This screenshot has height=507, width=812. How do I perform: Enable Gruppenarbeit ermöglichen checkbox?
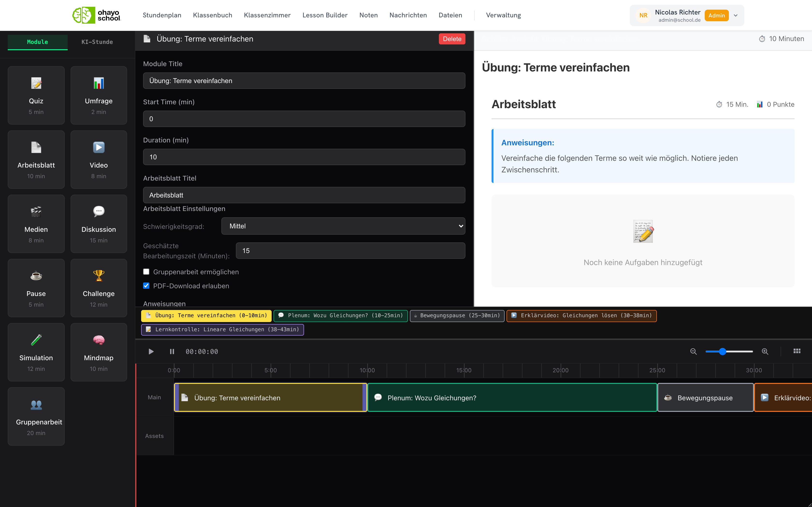(x=146, y=272)
